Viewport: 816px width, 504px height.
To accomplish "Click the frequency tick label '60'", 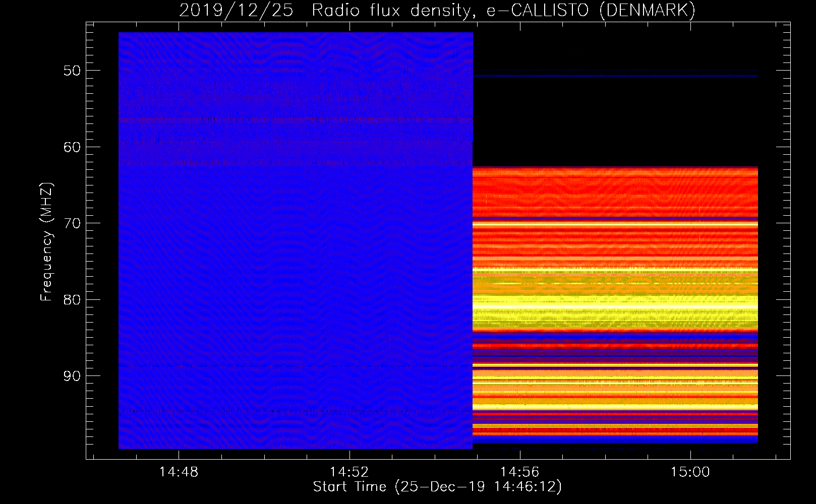I will point(72,147).
